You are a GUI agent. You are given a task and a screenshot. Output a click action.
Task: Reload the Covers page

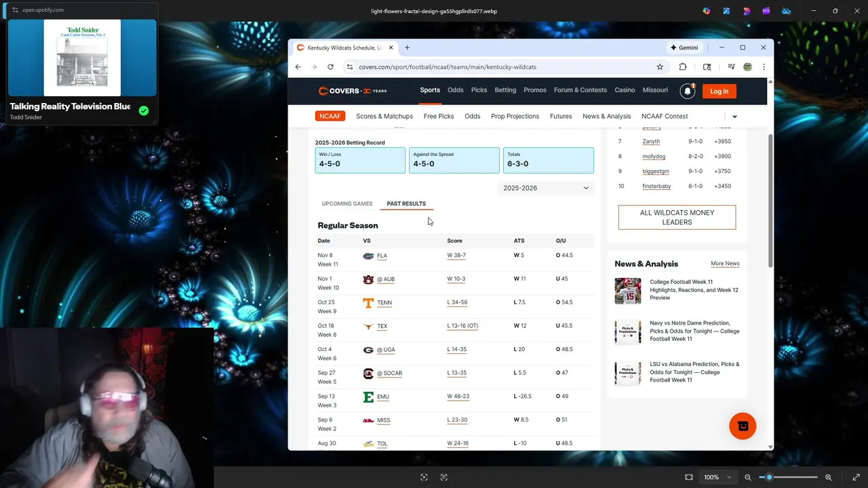(x=330, y=67)
